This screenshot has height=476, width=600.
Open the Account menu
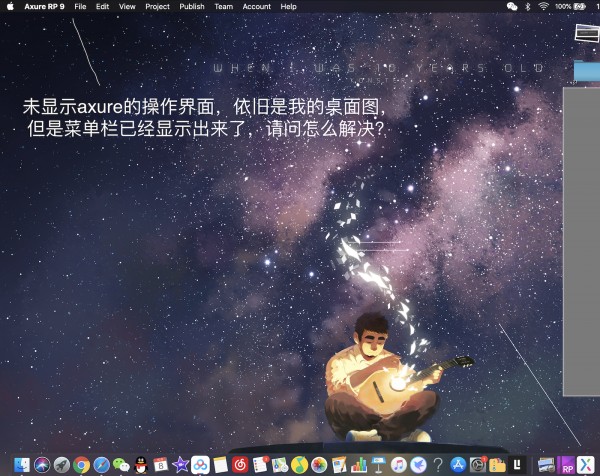pos(256,7)
